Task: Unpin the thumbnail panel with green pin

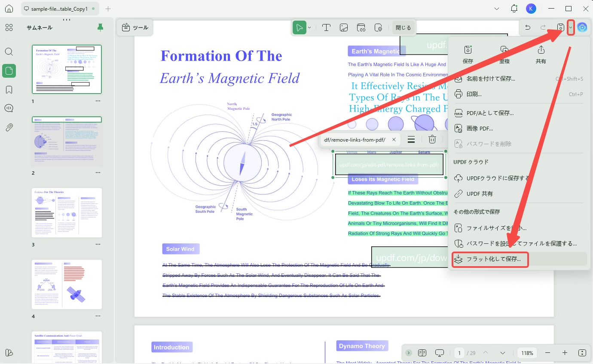Action: pos(101,27)
